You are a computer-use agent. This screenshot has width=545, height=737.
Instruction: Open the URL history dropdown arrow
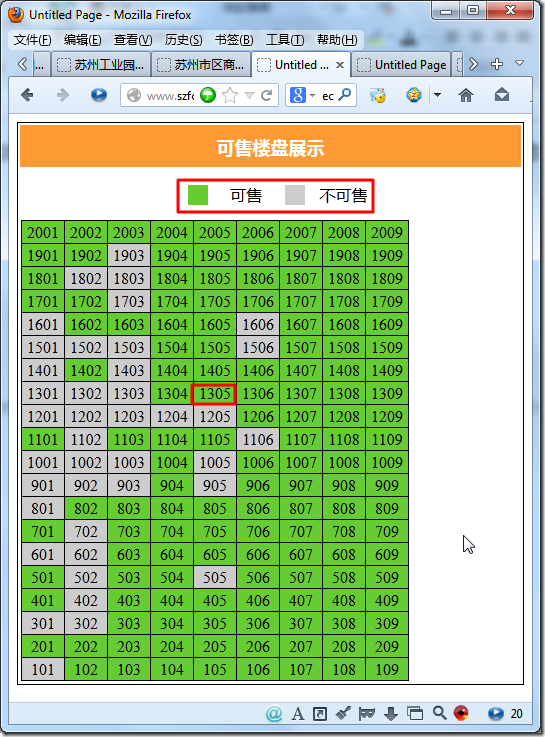coord(249,96)
